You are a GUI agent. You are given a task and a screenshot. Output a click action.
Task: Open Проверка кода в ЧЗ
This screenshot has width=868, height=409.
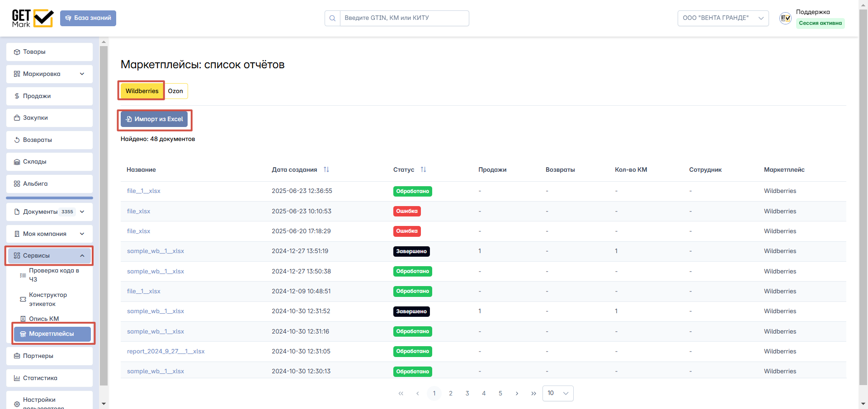pyautogui.click(x=54, y=275)
